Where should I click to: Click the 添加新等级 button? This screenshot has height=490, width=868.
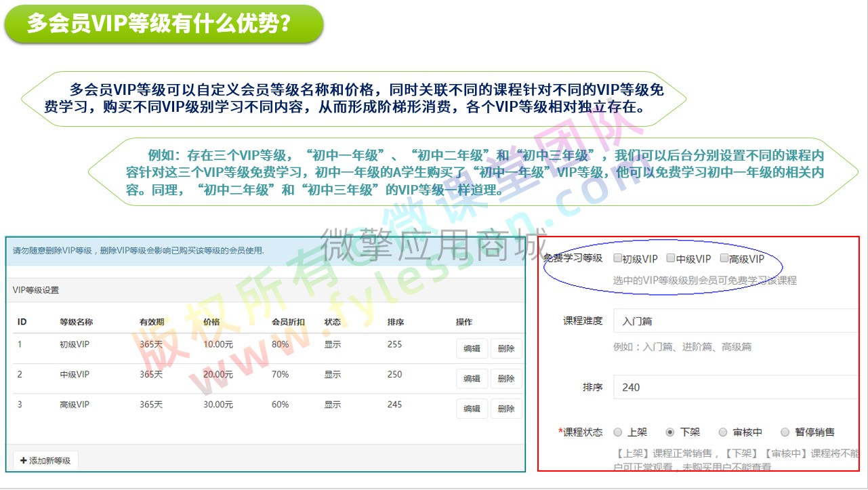(45, 461)
